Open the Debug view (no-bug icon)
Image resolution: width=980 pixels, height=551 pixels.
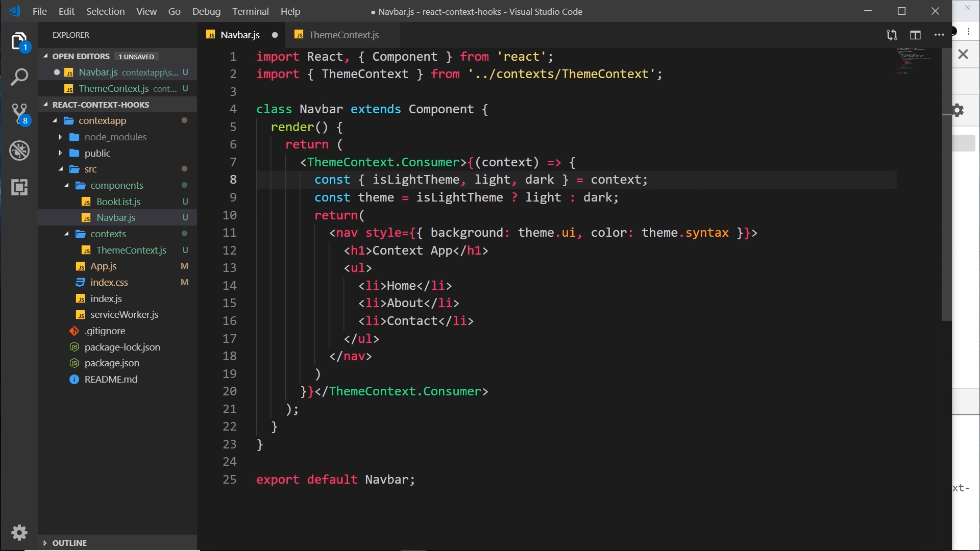pos(19,151)
